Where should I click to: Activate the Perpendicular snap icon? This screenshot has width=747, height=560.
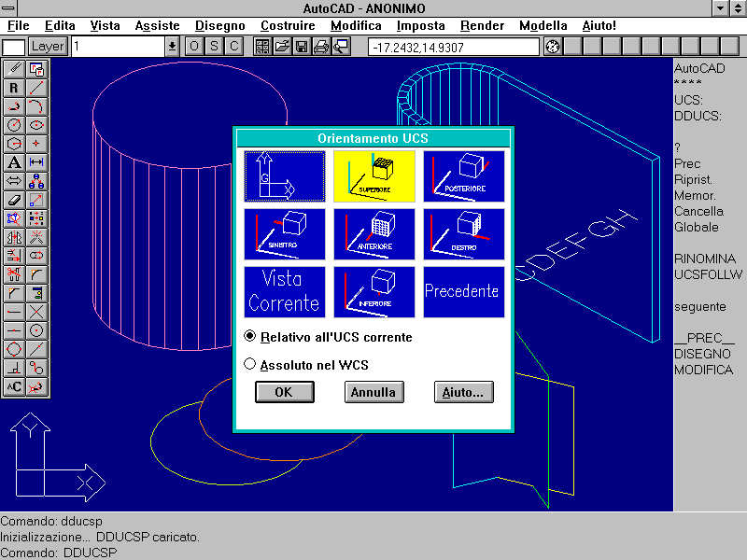pyautogui.click(x=14, y=368)
